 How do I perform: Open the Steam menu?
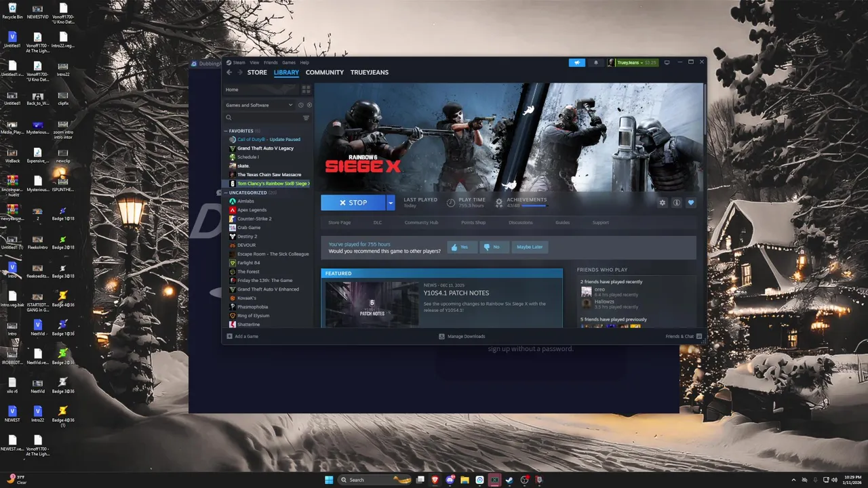point(239,62)
